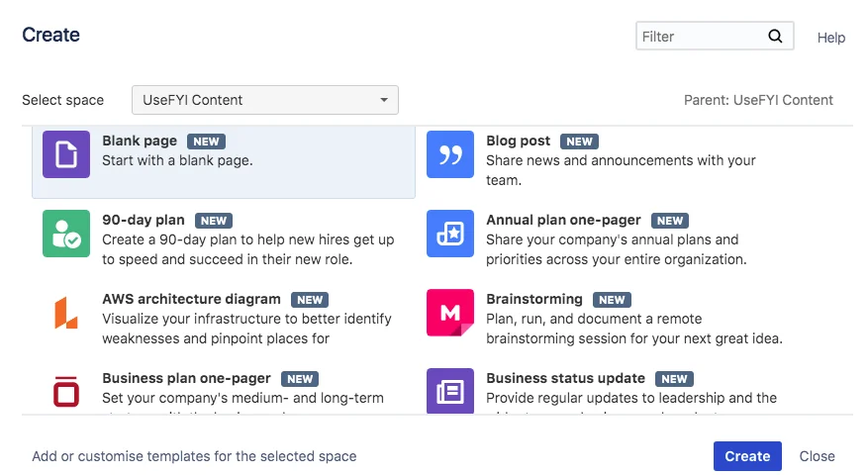Select the red Business plan one-pager icon
This screenshot has height=475, width=868.
coord(66,391)
